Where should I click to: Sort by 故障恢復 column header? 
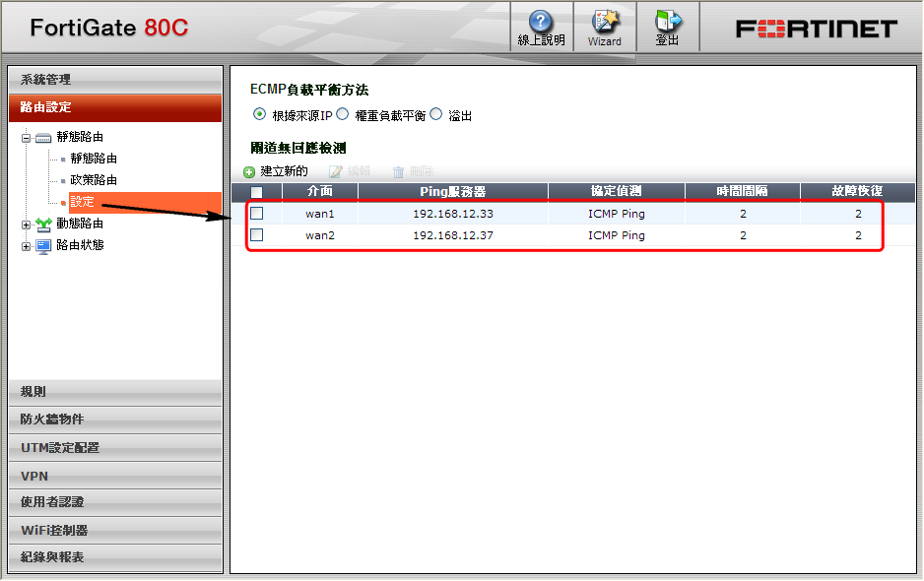[857, 191]
